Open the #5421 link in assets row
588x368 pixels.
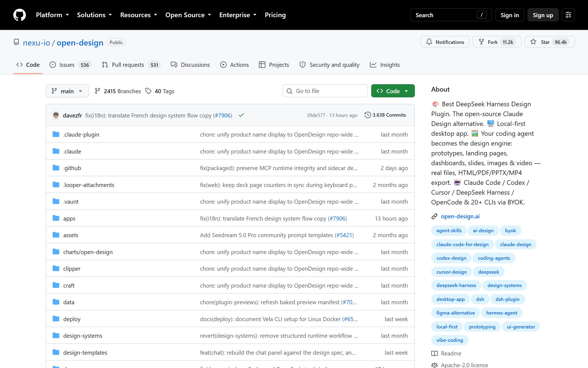[x=344, y=235]
